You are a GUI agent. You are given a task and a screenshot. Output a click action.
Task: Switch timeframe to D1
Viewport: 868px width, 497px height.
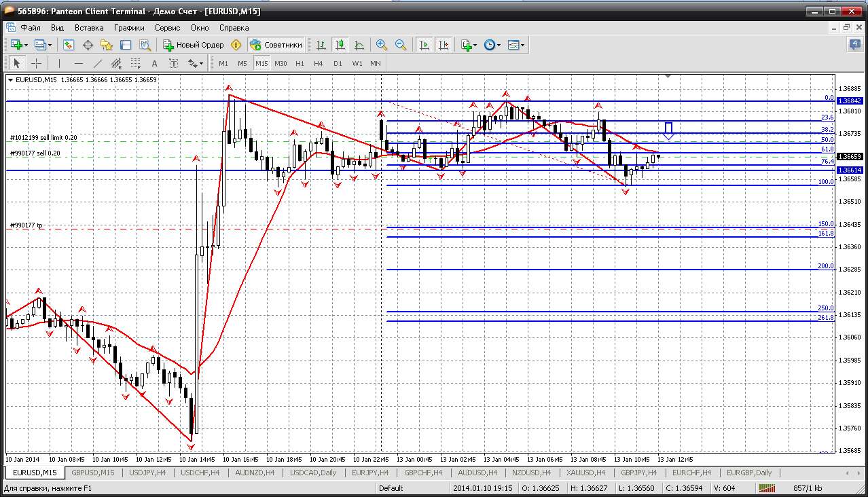point(338,63)
